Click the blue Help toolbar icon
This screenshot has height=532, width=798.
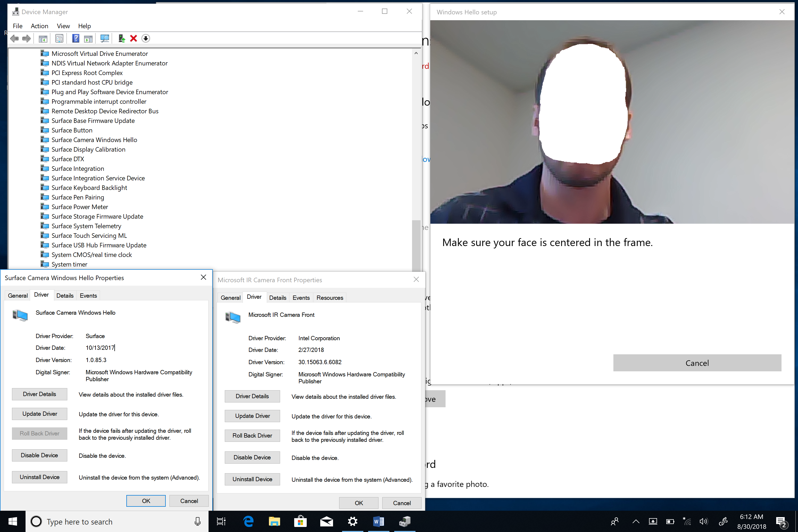[76, 38]
